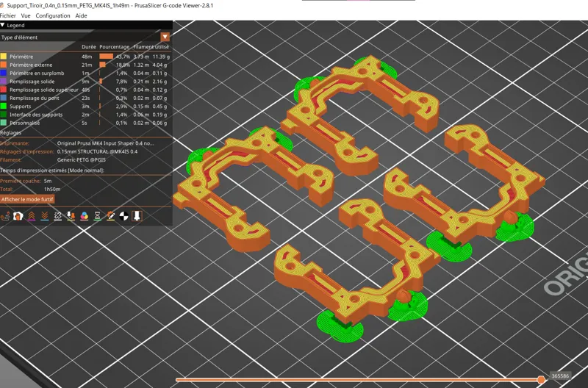
Task: Open the Type d'élément view dropdown
Action: tap(165, 37)
